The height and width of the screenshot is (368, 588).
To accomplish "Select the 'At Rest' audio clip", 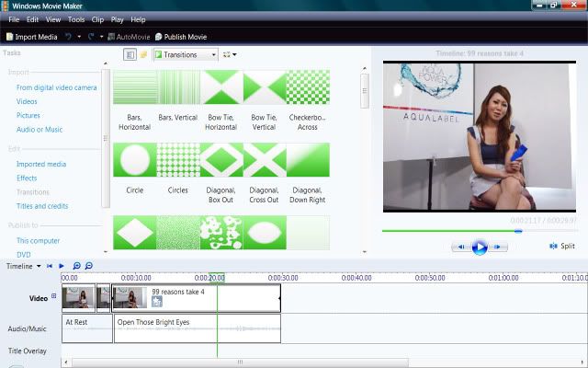I will click(x=87, y=328).
